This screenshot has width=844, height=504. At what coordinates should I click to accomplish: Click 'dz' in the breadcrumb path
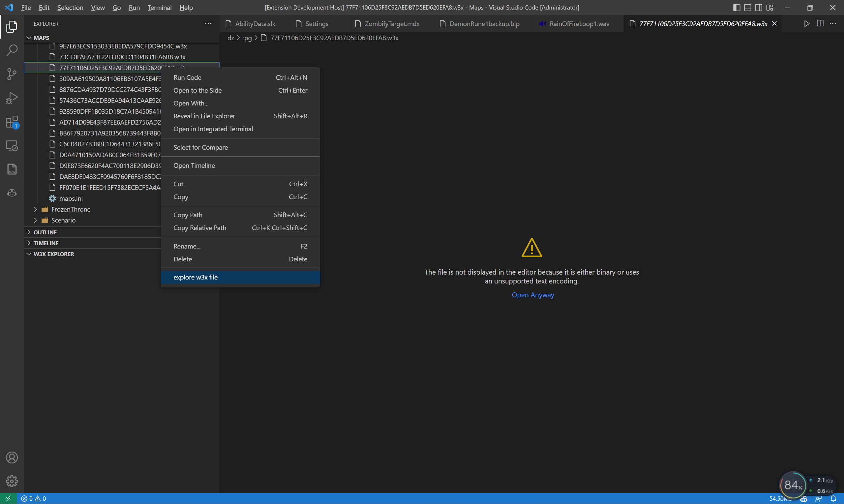point(230,38)
